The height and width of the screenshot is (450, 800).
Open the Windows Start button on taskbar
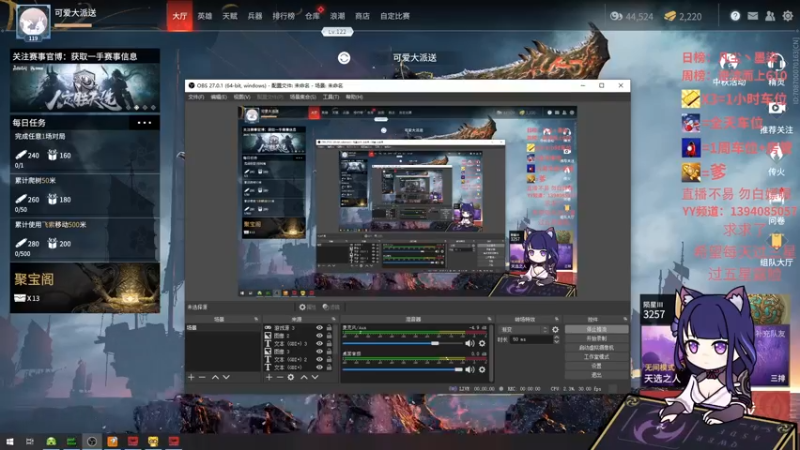[x=10, y=441]
